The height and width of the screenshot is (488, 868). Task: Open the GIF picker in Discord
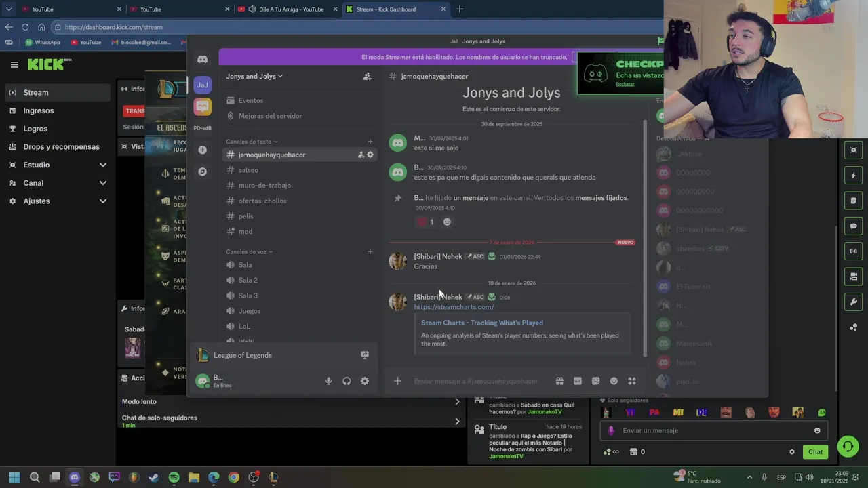578,381
